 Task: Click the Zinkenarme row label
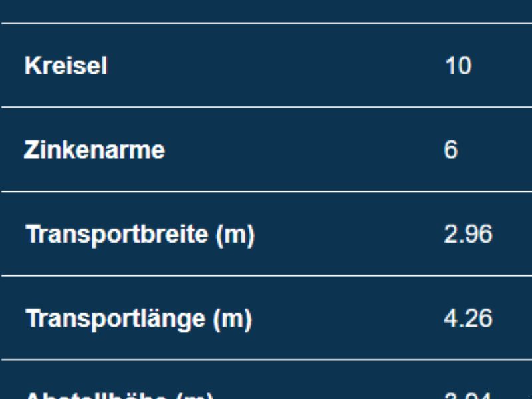(94, 150)
